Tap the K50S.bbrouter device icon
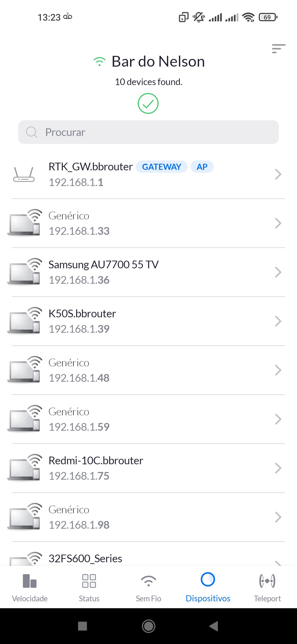Viewport: 297px width, 644px height. coord(24,321)
